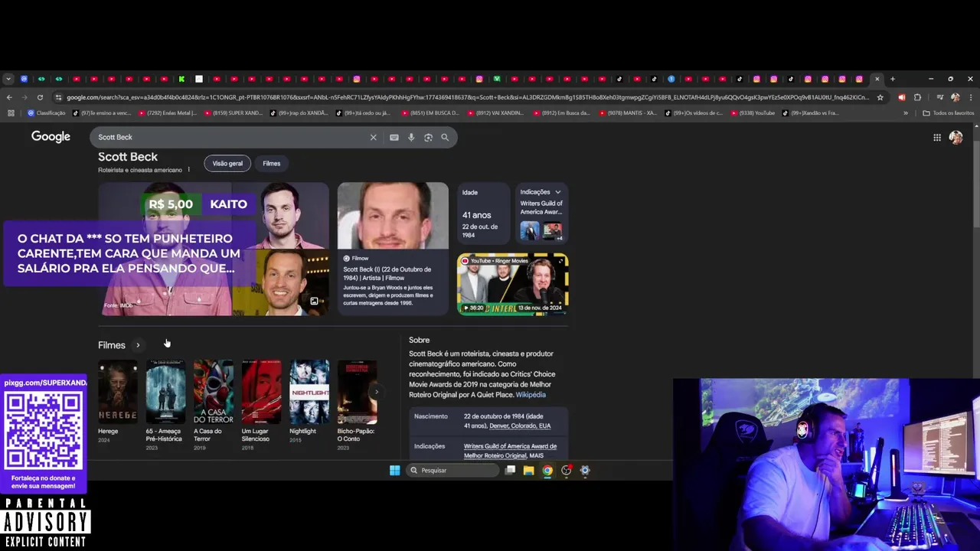
Task: Open the apps shortcut in bookmarks bar
Action: tap(11, 112)
